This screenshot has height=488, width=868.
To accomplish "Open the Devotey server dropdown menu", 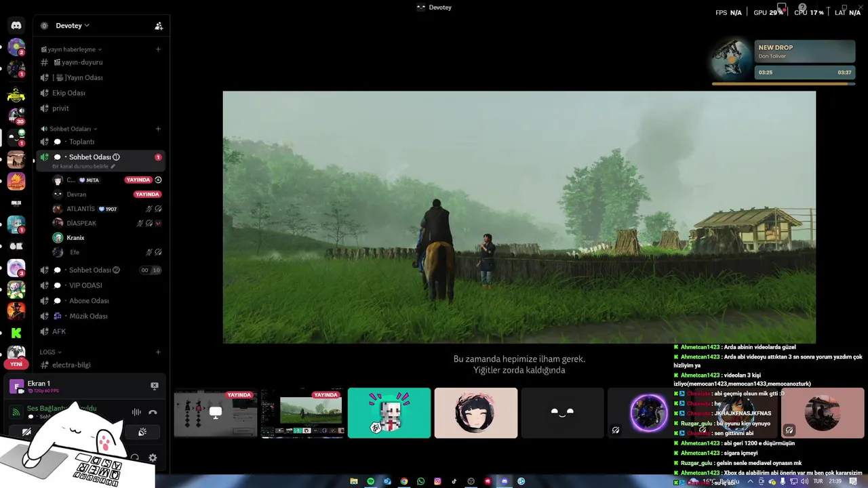I will point(73,26).
